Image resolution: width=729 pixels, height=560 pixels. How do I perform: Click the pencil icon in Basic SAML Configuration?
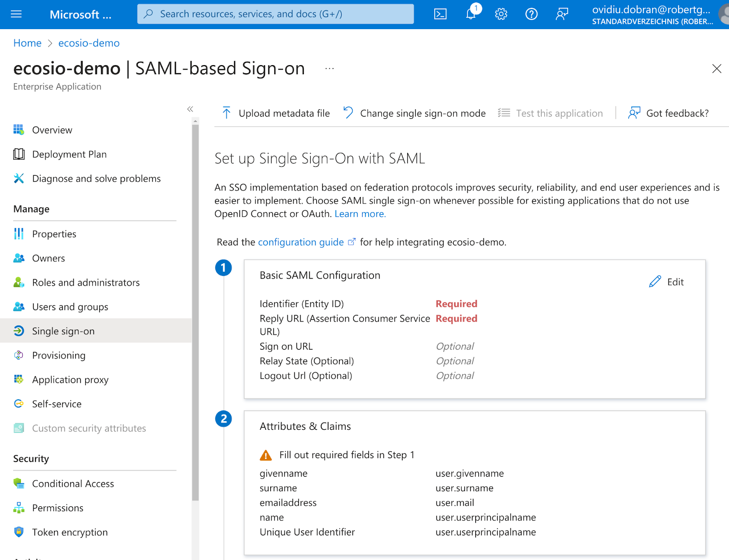pyautogui.click(x=655, y=282)
